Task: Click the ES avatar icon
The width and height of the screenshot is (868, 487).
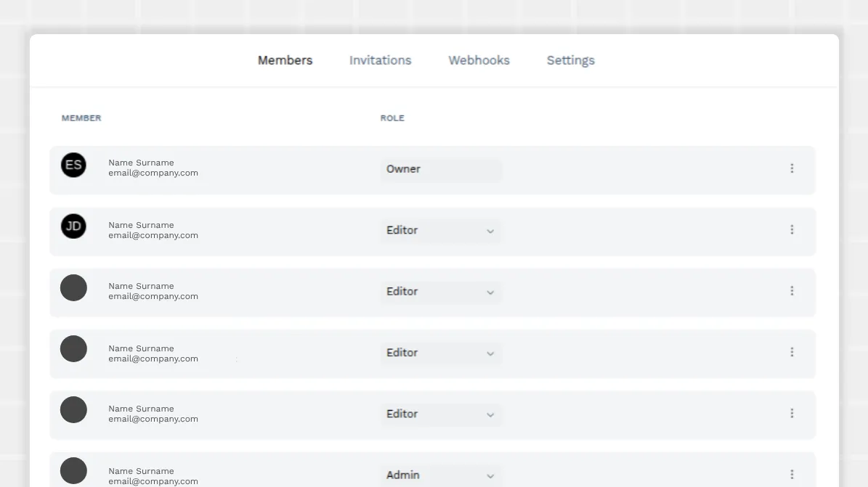Action: click(x=73, y=165)
